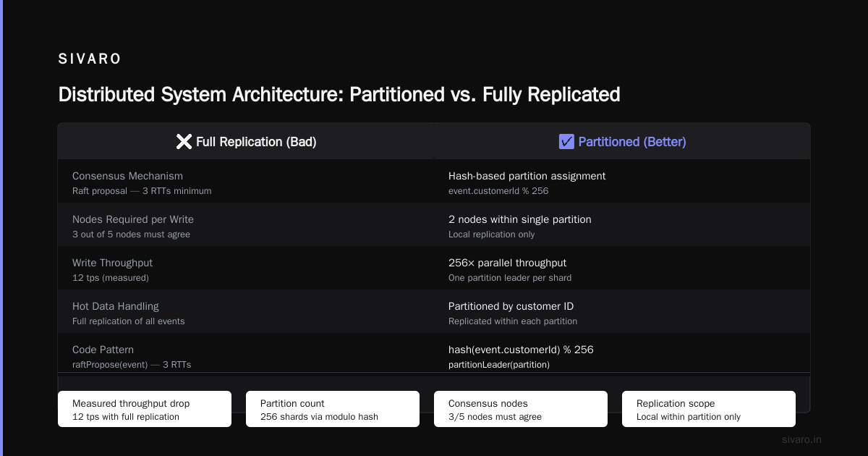868x456 pixels.
Task: Open the sivaro.in link
Action: pos(801,439)
